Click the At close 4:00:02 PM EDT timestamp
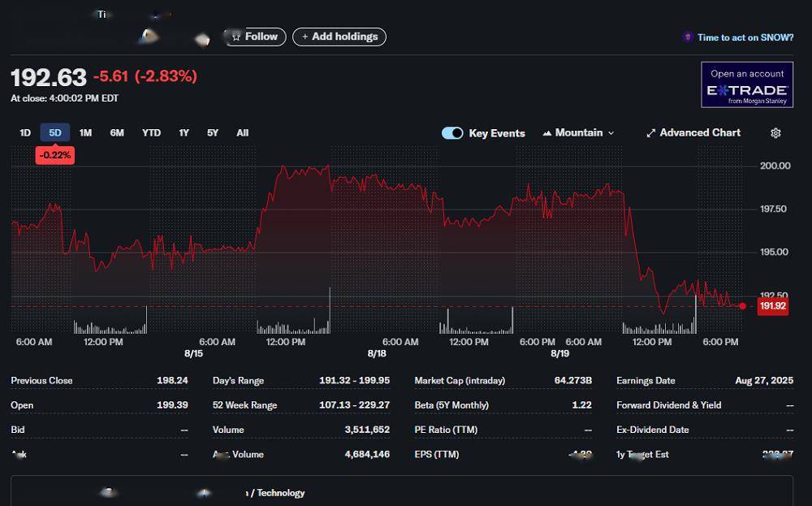Image resolution: width=812 pixels, height=506 pixels. [x=65, y=98]
